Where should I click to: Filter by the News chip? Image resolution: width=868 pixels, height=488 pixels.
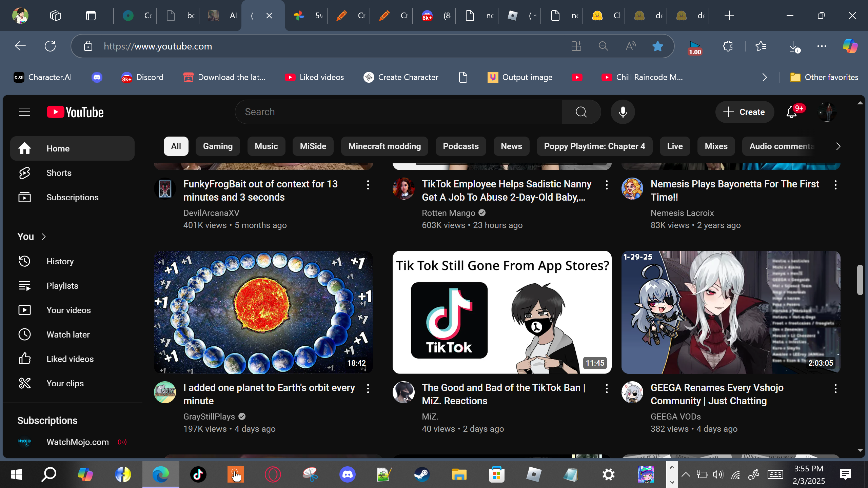coord(511,146)
